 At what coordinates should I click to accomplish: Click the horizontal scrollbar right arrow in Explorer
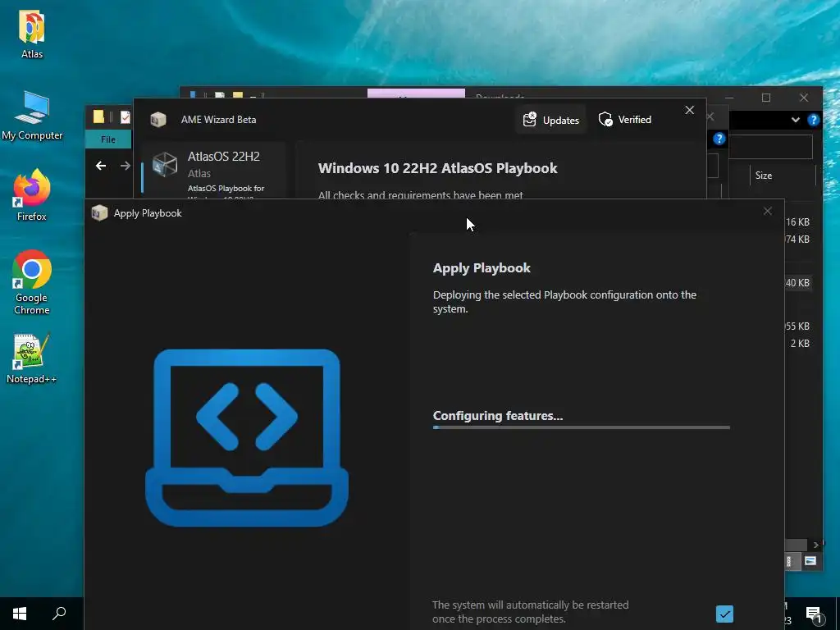(815, 545)
